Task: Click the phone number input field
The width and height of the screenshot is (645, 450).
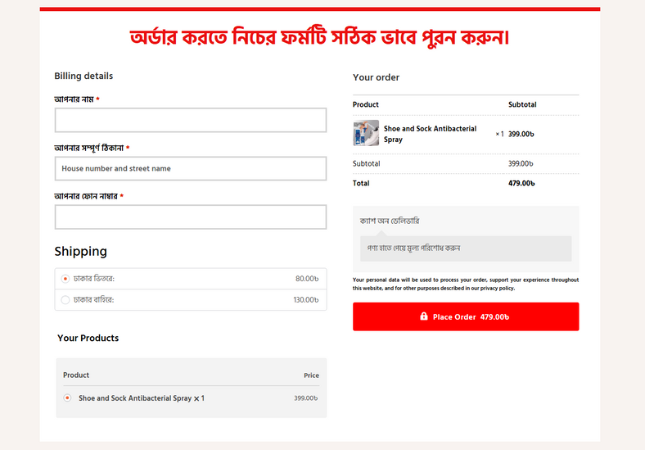Action: tap(190, 217)
